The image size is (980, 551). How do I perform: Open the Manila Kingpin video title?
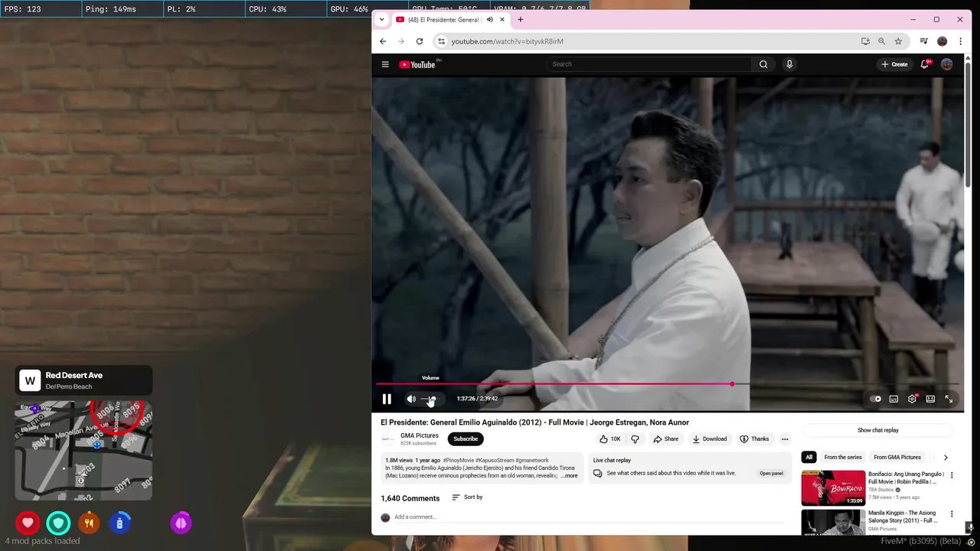[x=903, y=517]
